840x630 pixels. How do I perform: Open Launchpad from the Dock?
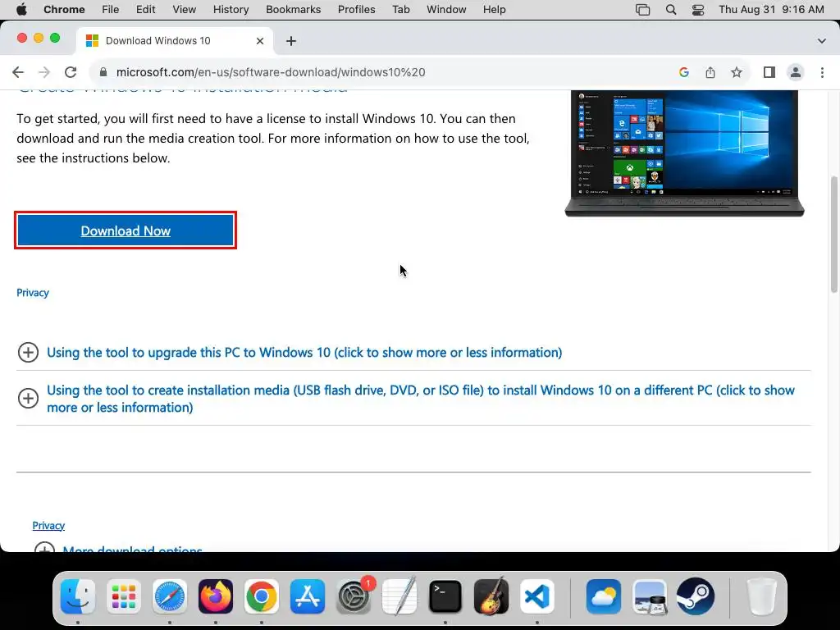[124, 596]
